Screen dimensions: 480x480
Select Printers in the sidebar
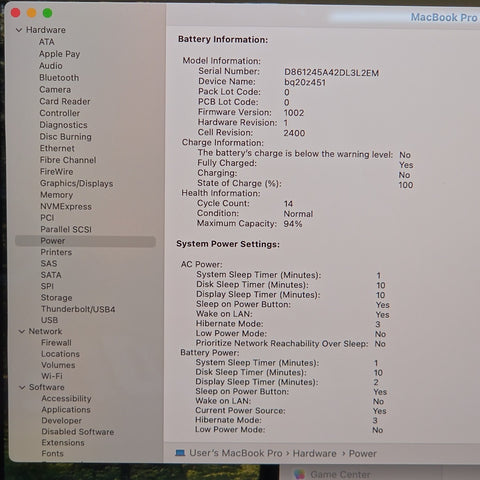coord(56,252)
